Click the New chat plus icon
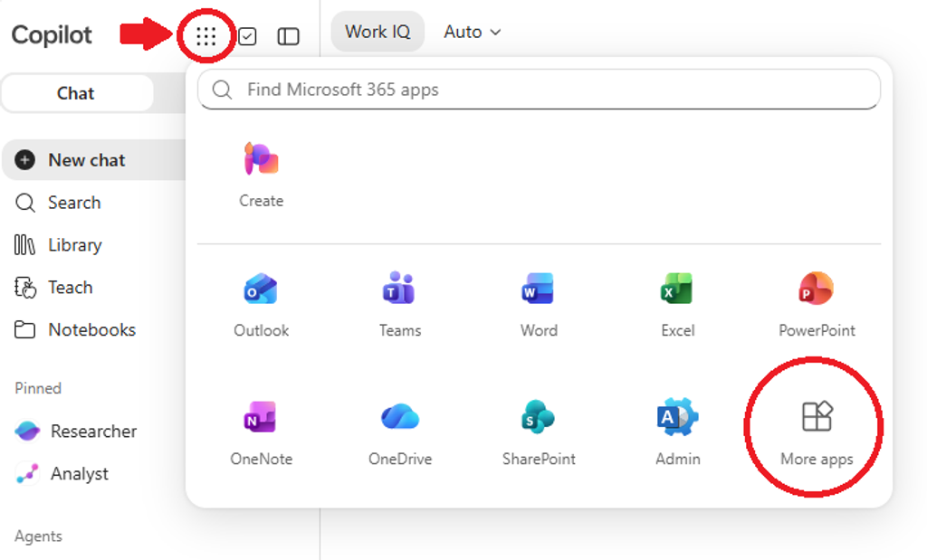The height and width of the screenshot is (560, 927). [x=24, y=160]
